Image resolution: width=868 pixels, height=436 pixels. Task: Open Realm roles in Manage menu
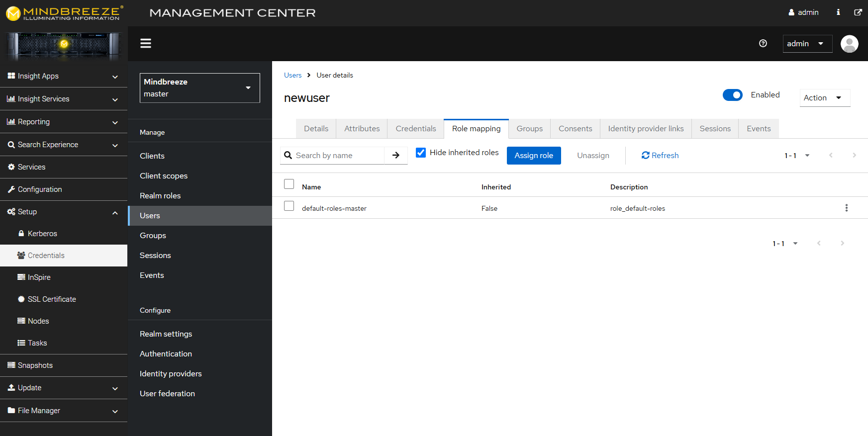point(200,196)
